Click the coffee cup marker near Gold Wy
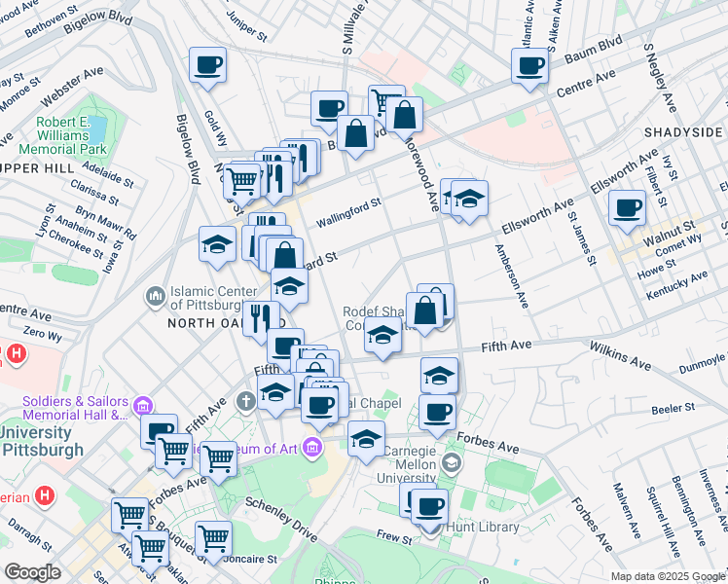728x584 pixels. pyautogui.click(x=208, y=66)
